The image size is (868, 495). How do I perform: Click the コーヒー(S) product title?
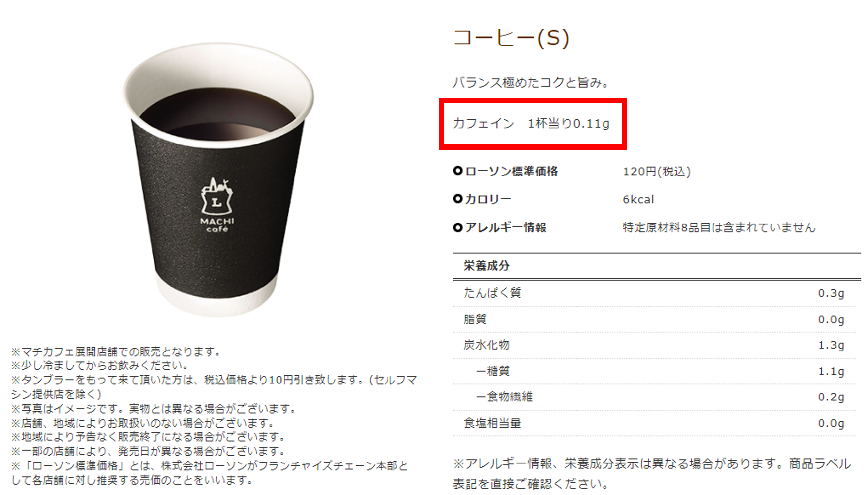[x=511, y=38]
